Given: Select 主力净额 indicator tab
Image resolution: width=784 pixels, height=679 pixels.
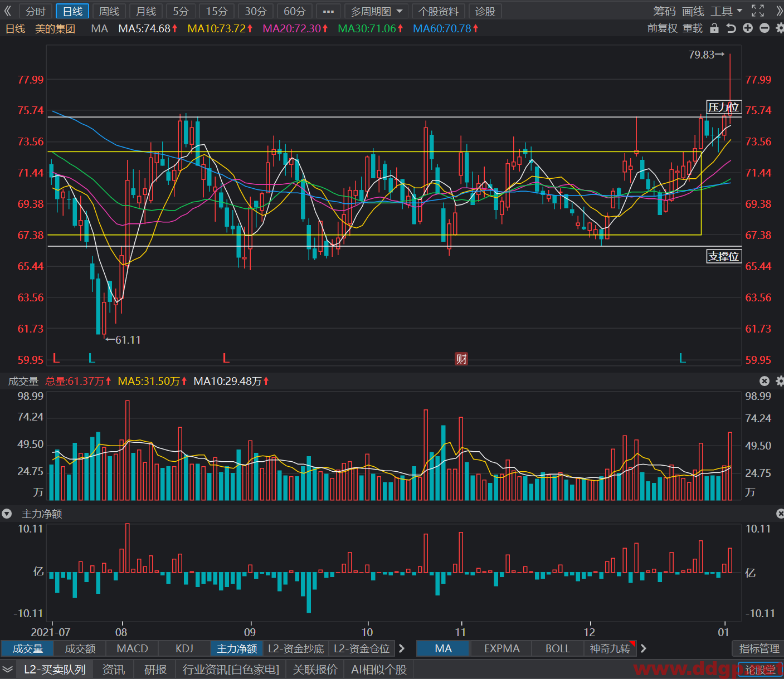Looking at the screenshot, I should 237,648.
